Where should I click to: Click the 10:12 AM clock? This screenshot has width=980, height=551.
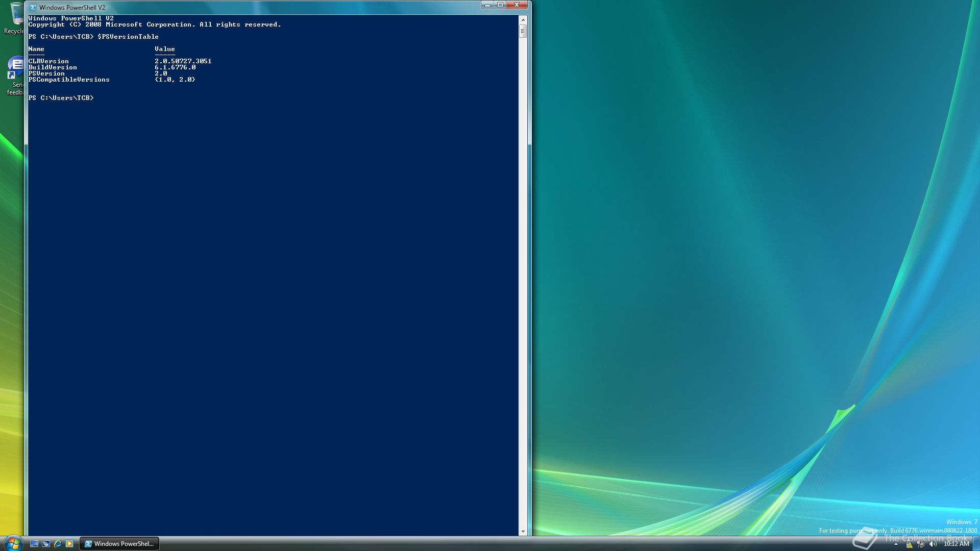[x=956, y=544]
